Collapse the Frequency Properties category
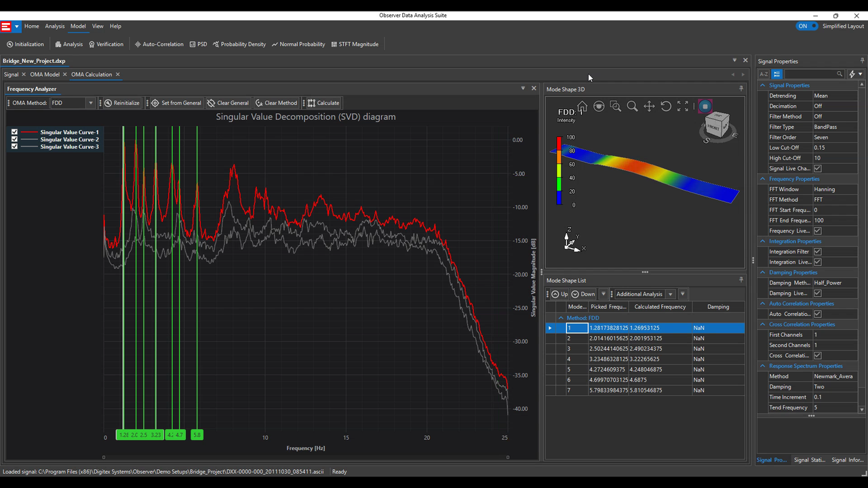Screen dimensions: 868x488 coord(762,179)
